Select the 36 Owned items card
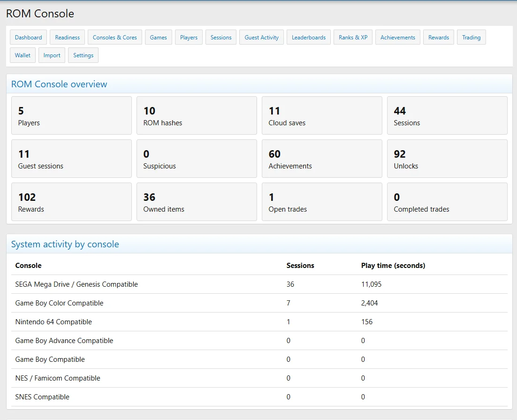 coord(197,202)
